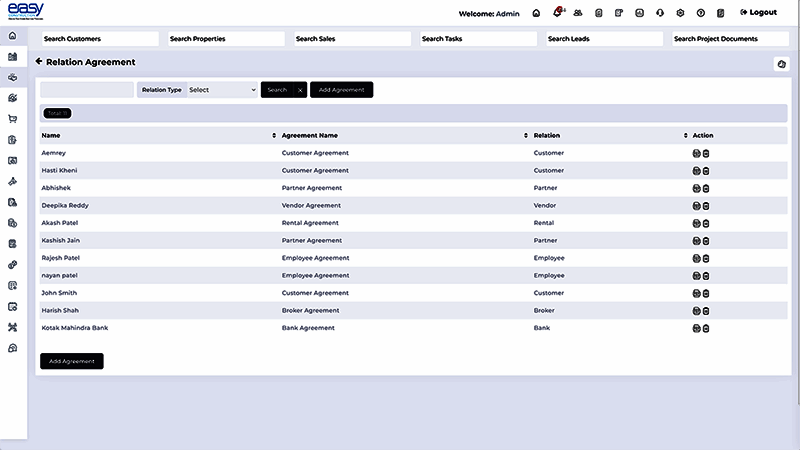This screenshot has height=450, width=800.
Task: Click the empty filter text box beside Relation Type
Action: [x=87, y=90]
